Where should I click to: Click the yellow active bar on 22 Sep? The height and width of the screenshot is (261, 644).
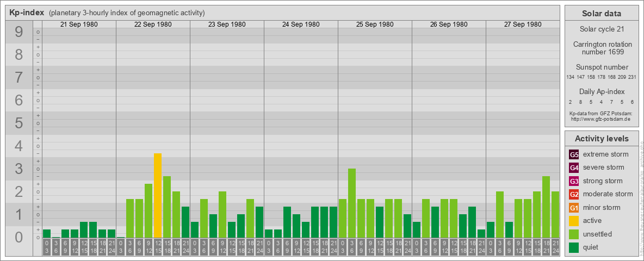158,195
